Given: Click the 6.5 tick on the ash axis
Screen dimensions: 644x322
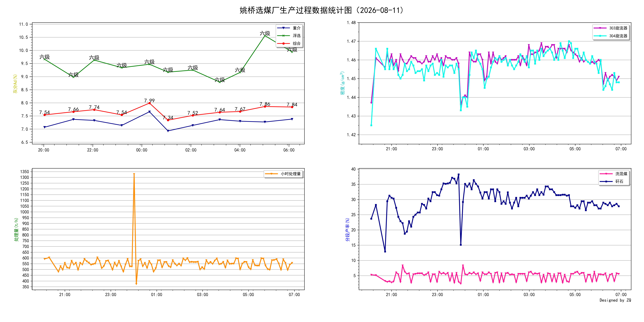Looking at the screenshot, I should tap(24, 142).
